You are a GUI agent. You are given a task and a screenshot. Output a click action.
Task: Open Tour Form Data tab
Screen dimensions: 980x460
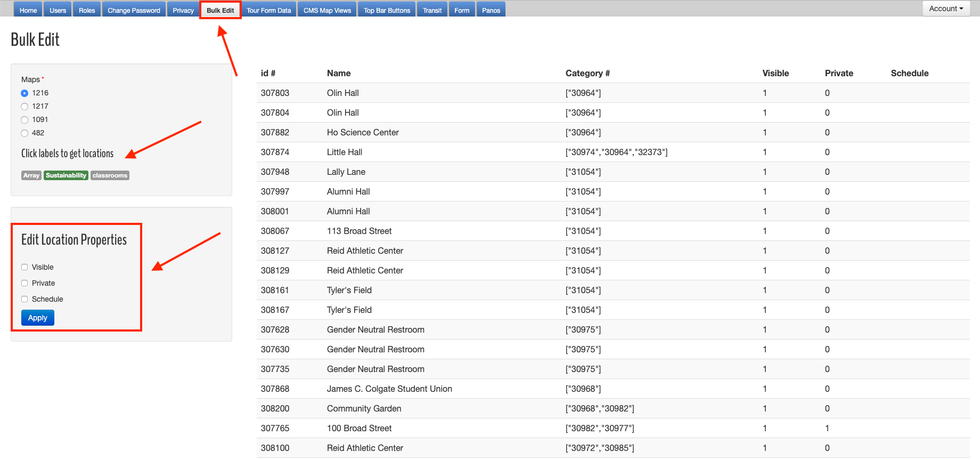point(269,10)
